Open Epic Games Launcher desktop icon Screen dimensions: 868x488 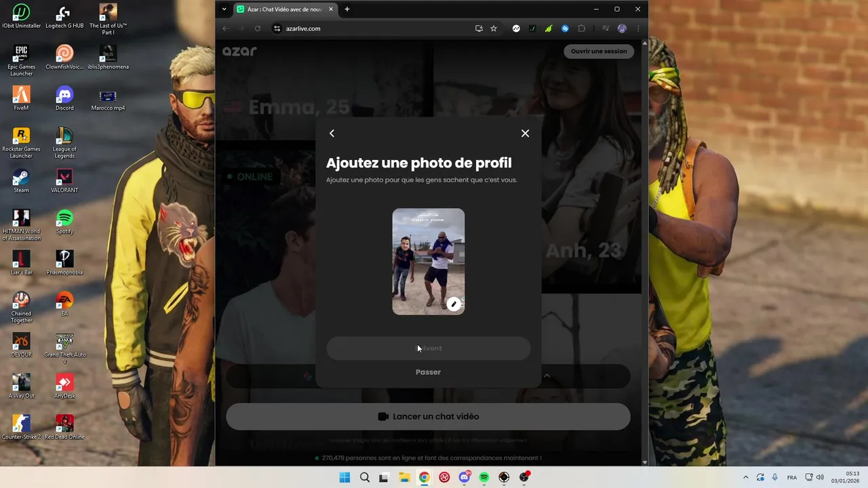pos(21,61)
